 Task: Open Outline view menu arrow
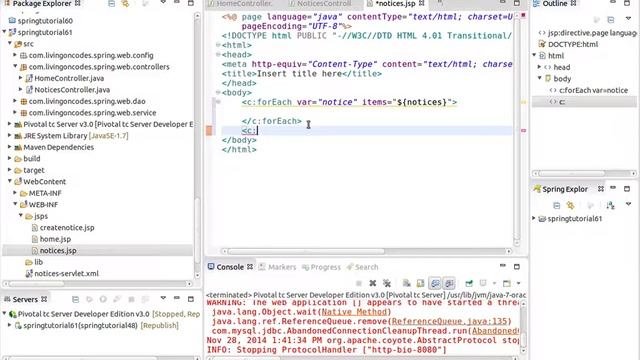click(x=628, y=18)
